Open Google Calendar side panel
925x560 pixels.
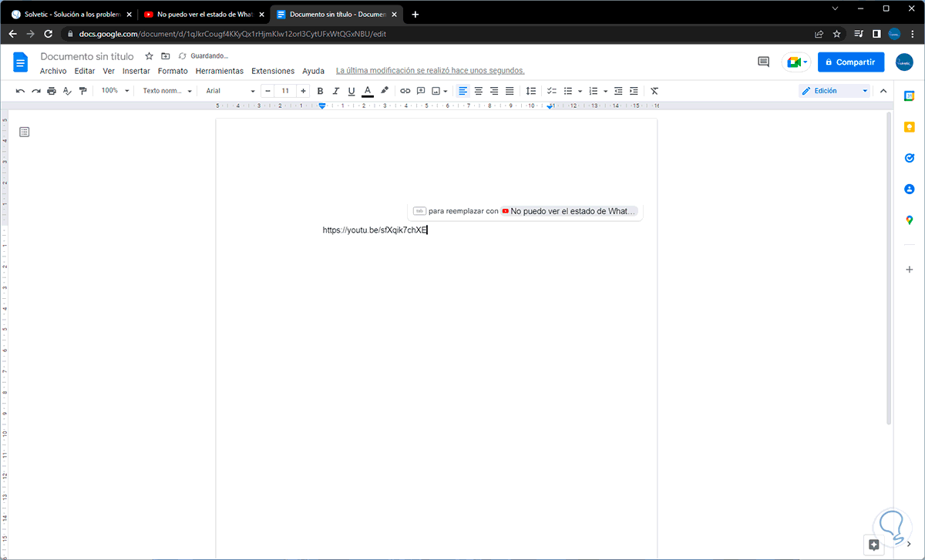pyautogui.click(x=910, y=96)
